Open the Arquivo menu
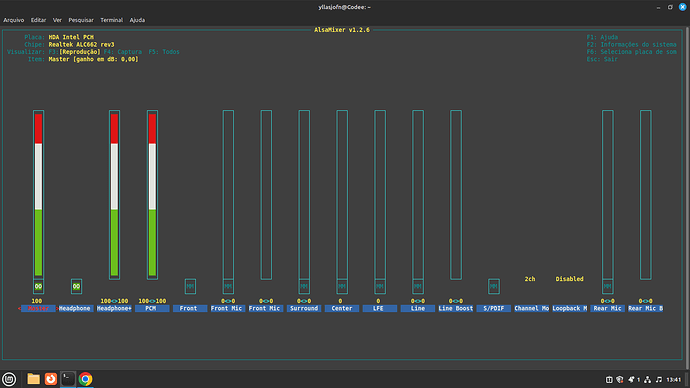This screenshot has width=690, height=388. coord(14,20)
